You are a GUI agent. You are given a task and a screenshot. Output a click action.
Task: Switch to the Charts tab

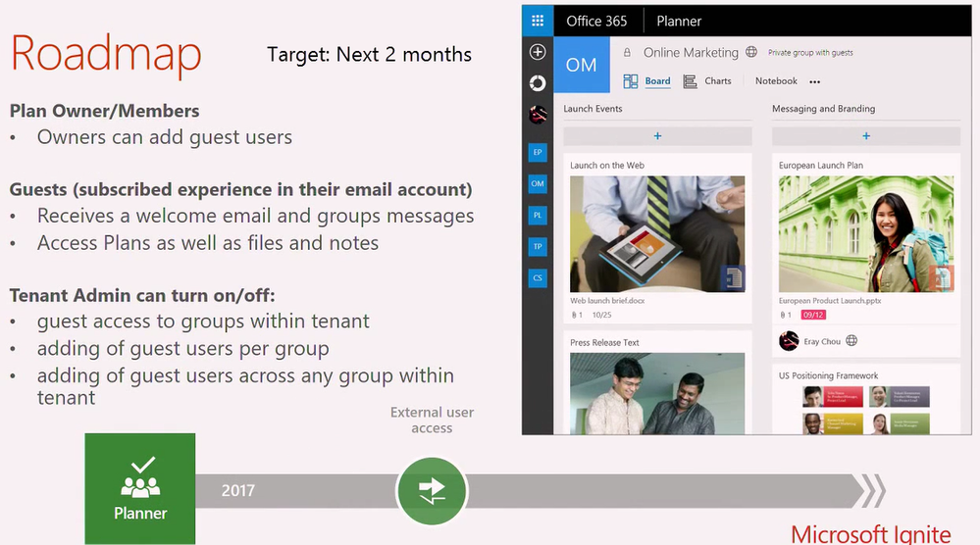pos(717,80)
